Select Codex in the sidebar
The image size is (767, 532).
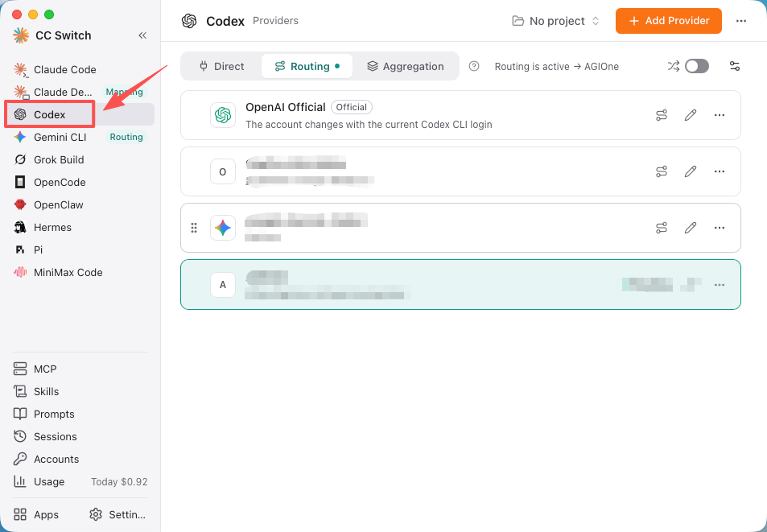point(80,114)
